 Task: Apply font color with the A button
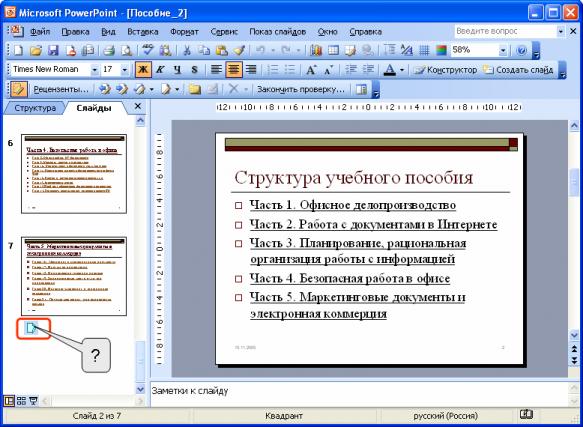pyautogui.click(x=390, y=70)
